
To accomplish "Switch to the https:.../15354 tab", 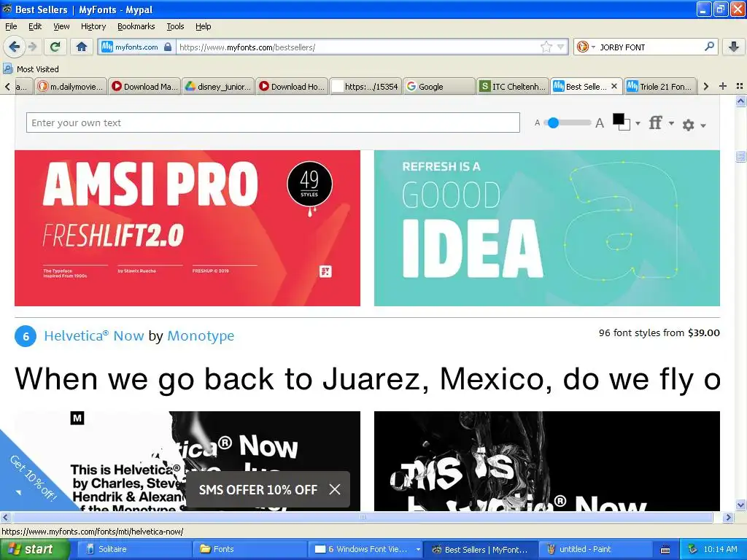I will pyautogui.click(x=366, y=86).
